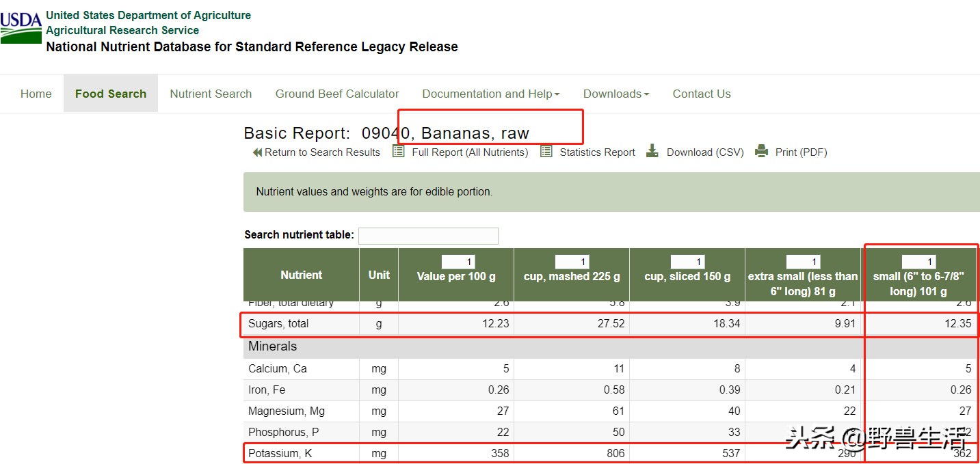Expand the Documentation and Help dropdown

[490, 94]
